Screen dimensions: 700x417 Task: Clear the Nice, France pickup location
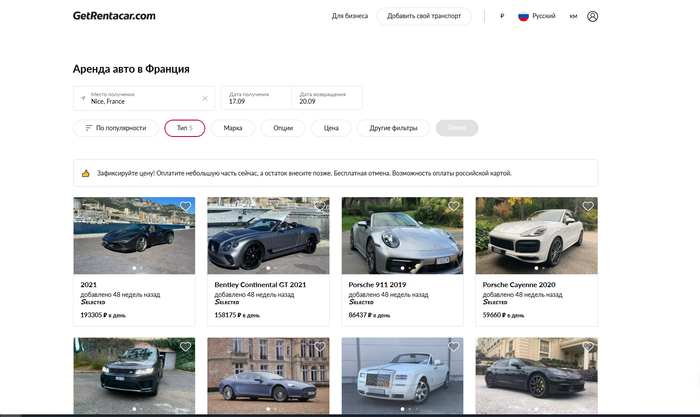[205, 98]
